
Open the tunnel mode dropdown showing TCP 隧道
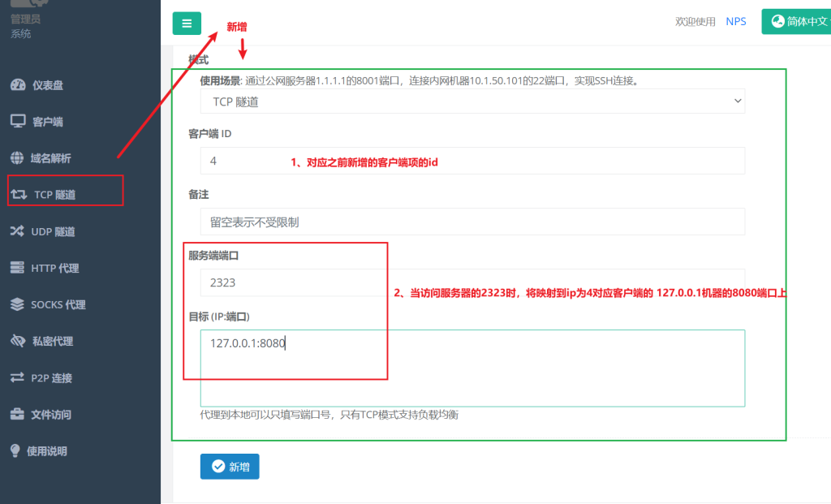(x=471, y=101)
